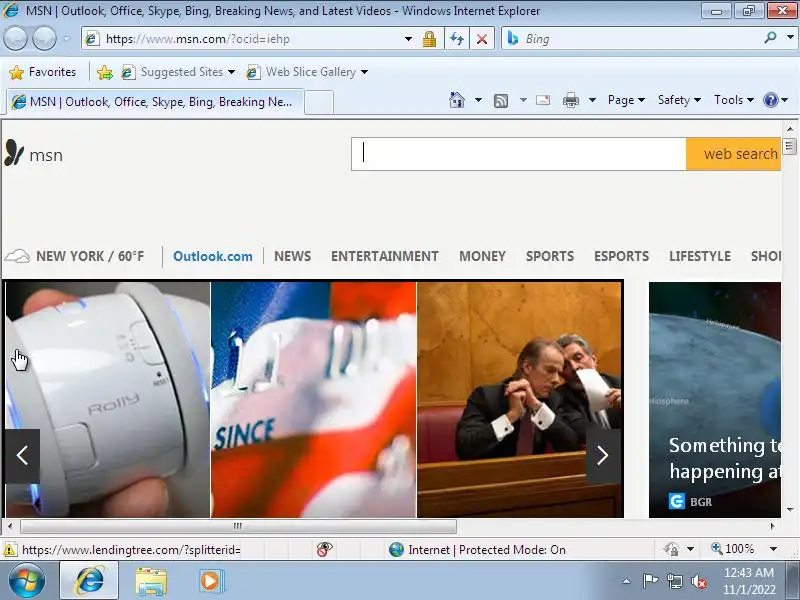Click the security lock icon

coord(430,39)
